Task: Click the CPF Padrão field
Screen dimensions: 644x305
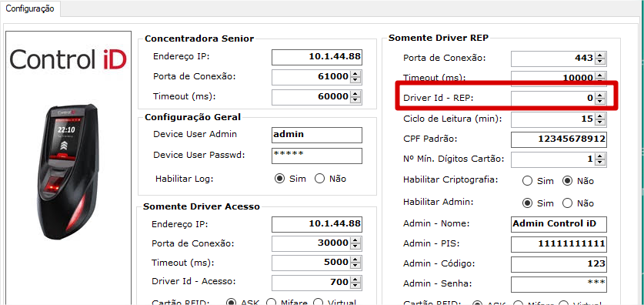Action: [x=559, y=139]
